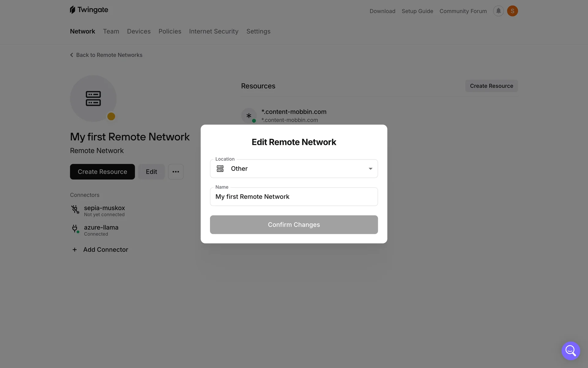Click the remote network server icon
Viewport: 588px width, 368px height.
[x=93, y=98]
